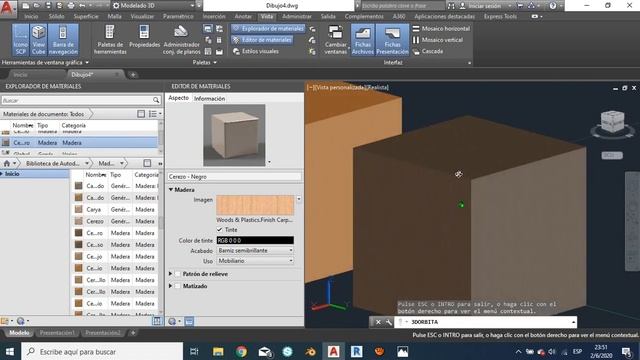Click the home icon in library breadcrumb
The image size is (640, 360).
7,163
